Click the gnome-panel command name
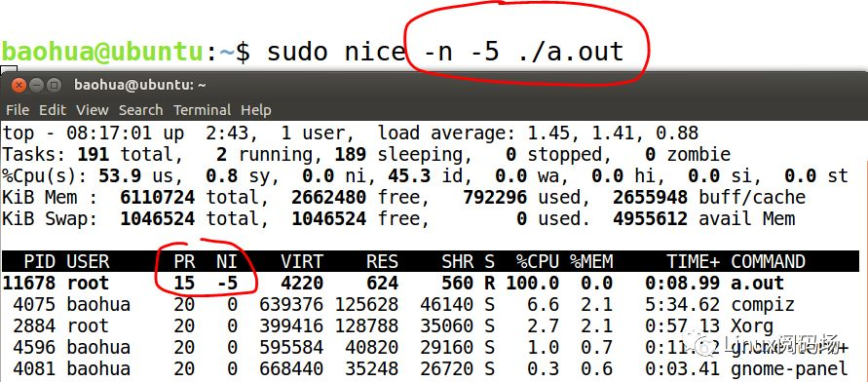The image size is (868, 382). (789, 368)
